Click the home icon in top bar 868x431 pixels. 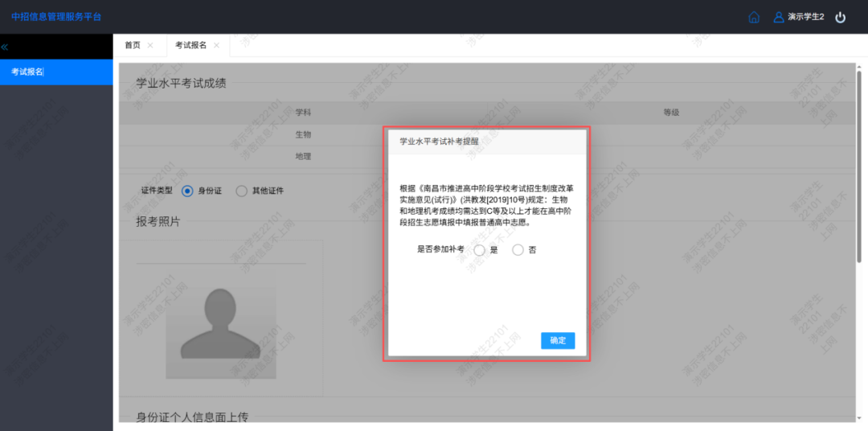(x=754, y=17)
